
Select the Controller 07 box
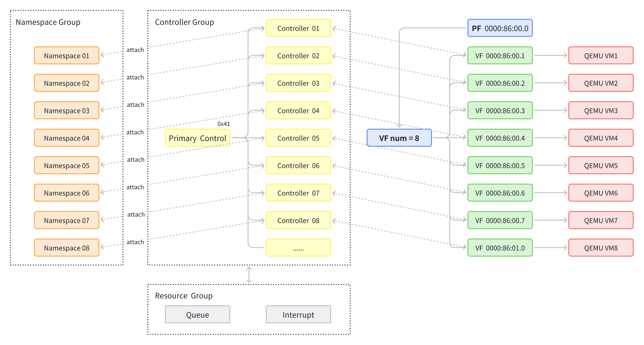point(298,193)
